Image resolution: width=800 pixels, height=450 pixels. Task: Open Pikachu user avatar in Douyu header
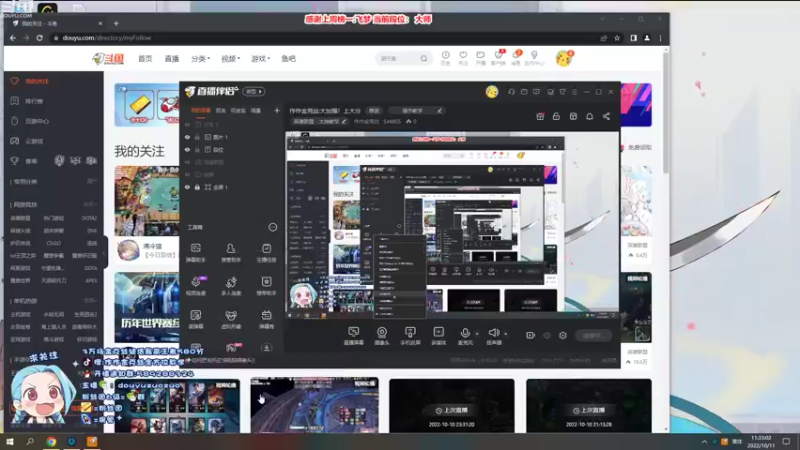point(564,58)
